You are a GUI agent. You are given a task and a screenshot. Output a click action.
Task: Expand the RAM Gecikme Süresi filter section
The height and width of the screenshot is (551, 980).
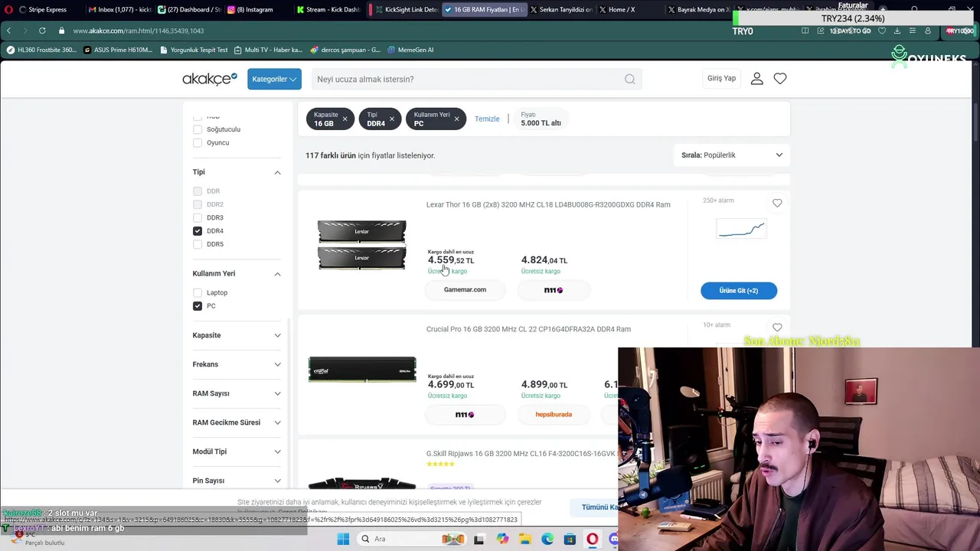237,422
